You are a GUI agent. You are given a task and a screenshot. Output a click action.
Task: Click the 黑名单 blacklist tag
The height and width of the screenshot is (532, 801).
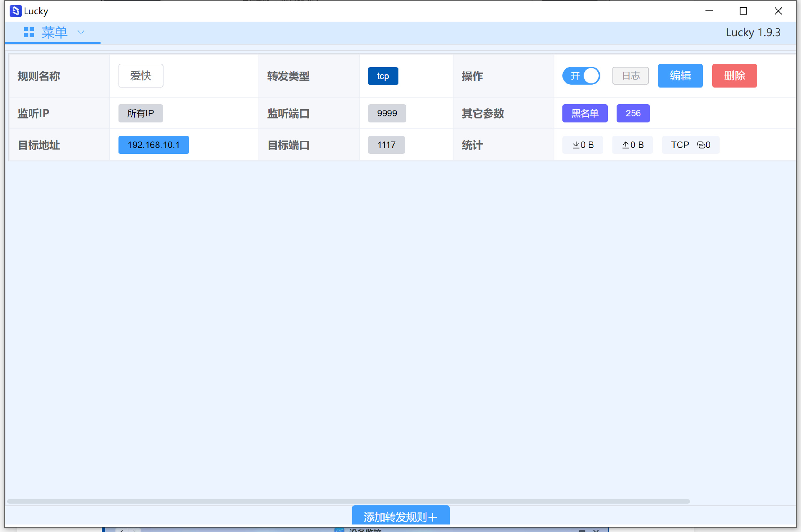point(584,113)
